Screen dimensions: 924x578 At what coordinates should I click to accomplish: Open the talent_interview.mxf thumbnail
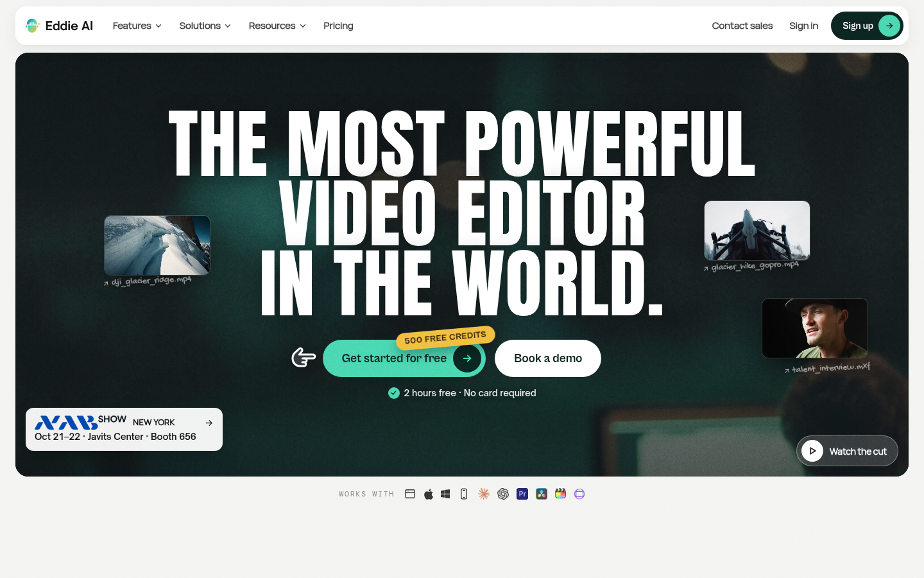coord(815,328)
